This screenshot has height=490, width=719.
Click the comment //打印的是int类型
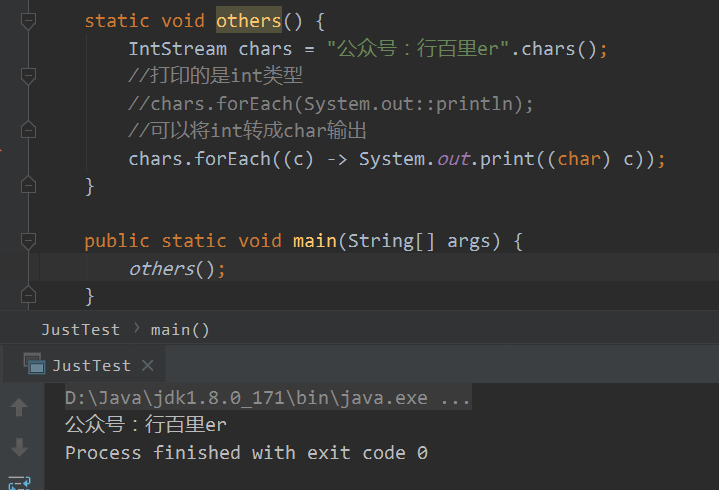point(216,76)
